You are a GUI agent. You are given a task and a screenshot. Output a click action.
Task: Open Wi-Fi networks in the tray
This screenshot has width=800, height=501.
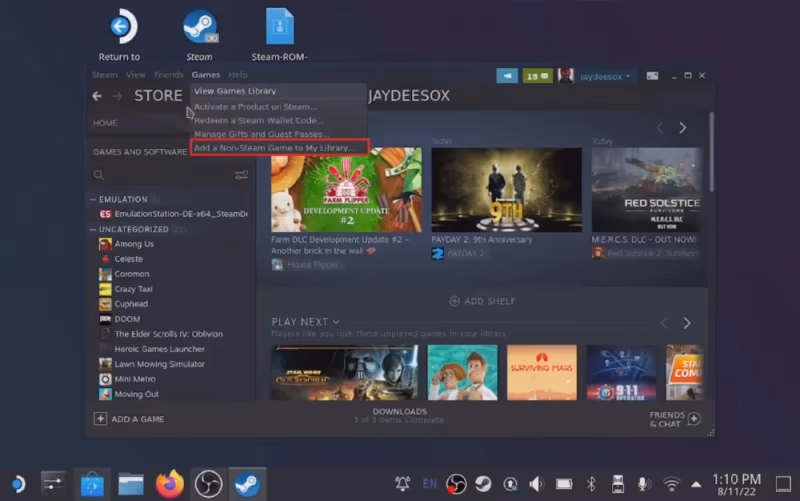tap(671, 484)
